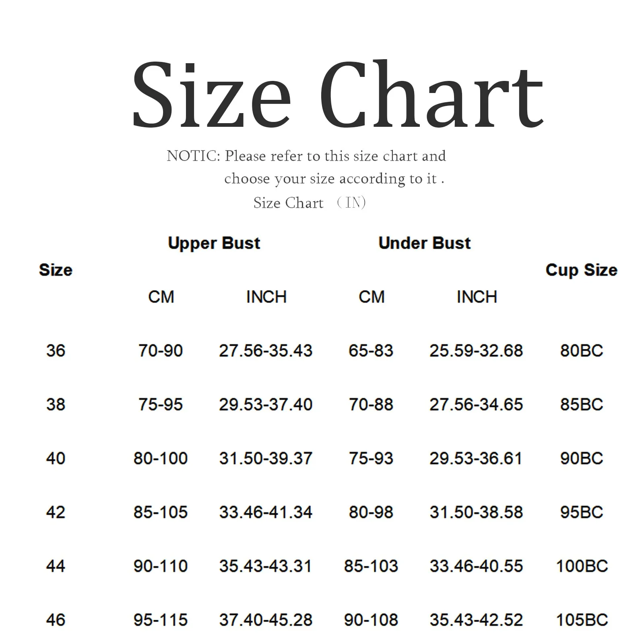Screen dimensions: 644x644
Task: Click the 90-110 upper bust CM value
Action: coord(161,566)
